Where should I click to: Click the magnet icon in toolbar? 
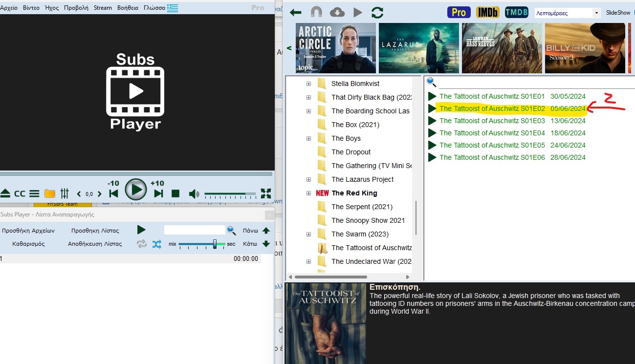point(316,12)
